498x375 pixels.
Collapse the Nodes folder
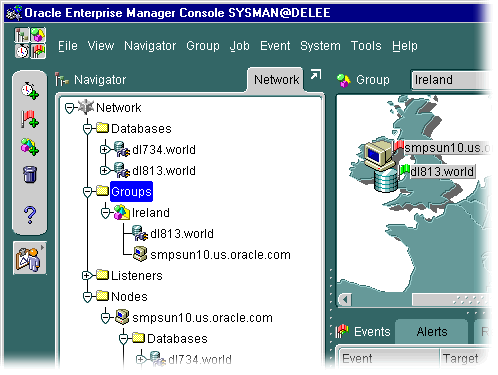pyautogui.click(x=87, y=296)
